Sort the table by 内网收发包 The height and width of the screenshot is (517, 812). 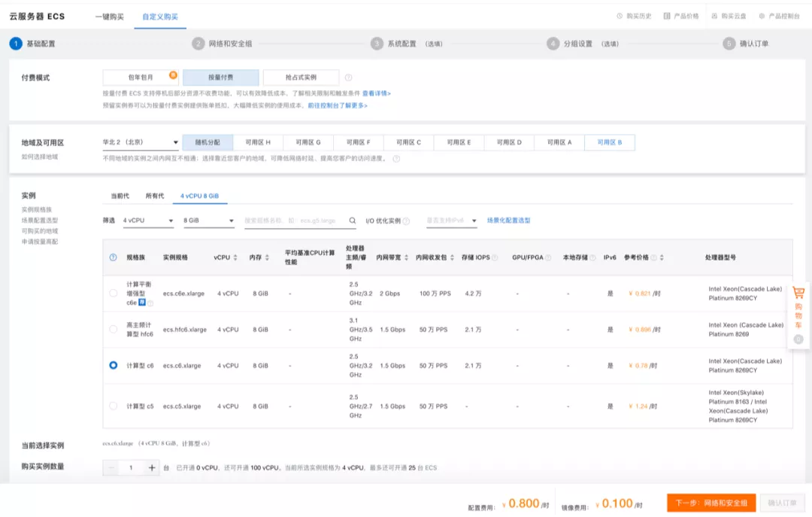point(452,257)
